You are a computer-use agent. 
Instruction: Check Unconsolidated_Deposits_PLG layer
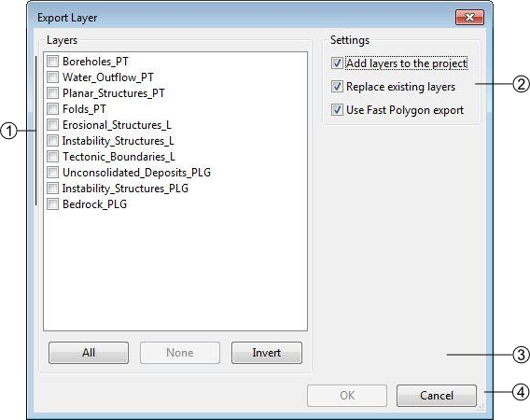pos(53,173)
